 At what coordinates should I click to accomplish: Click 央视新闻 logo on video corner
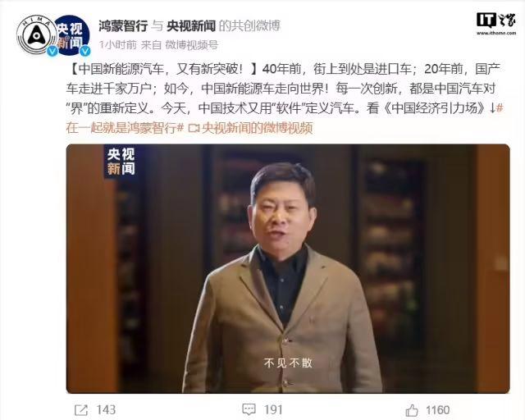(x=121, y=162)
